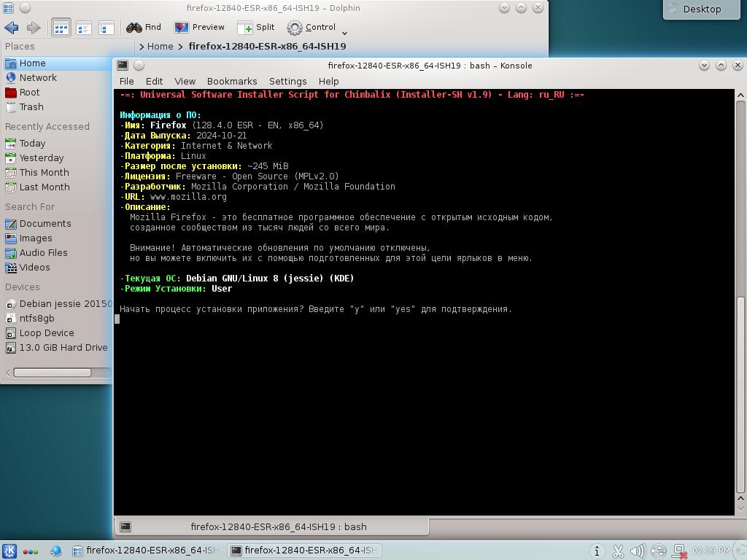Click firefox-12840-ESR-x86_64-ISH19 breadcrumb in Dolphin
The image size is (747, 560).
point(267,46)
